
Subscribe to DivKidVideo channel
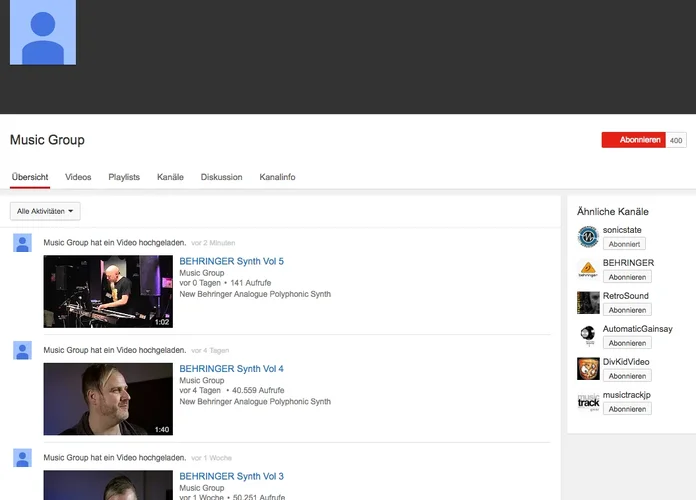click(x=627, y=376)
